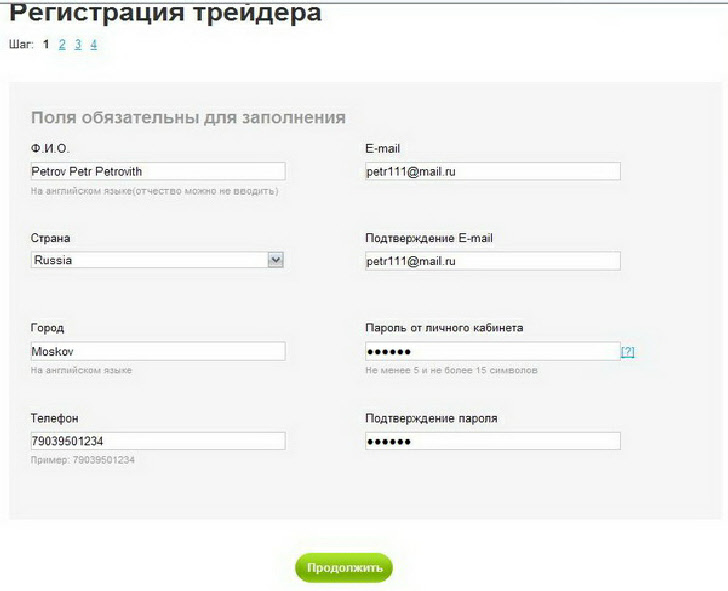Jump to registration step 3
The width and height of the screenshot is (728, 591).
(78, 45)
